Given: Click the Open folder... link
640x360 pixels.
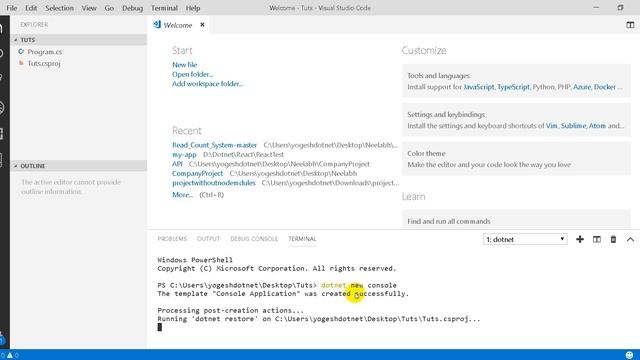Looking at the screenshot, I should click(192, 74).
